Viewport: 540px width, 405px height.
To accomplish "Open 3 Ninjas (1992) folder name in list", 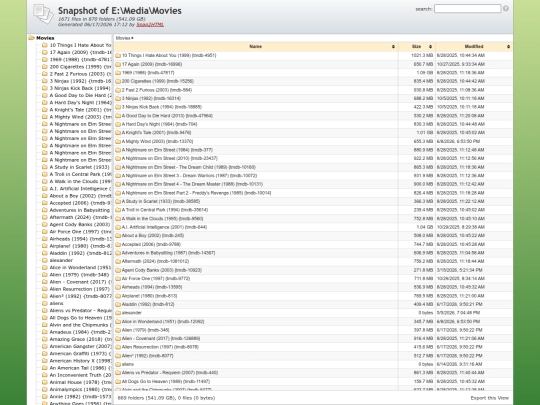I will pyautogui.click(x=151, y=98).
